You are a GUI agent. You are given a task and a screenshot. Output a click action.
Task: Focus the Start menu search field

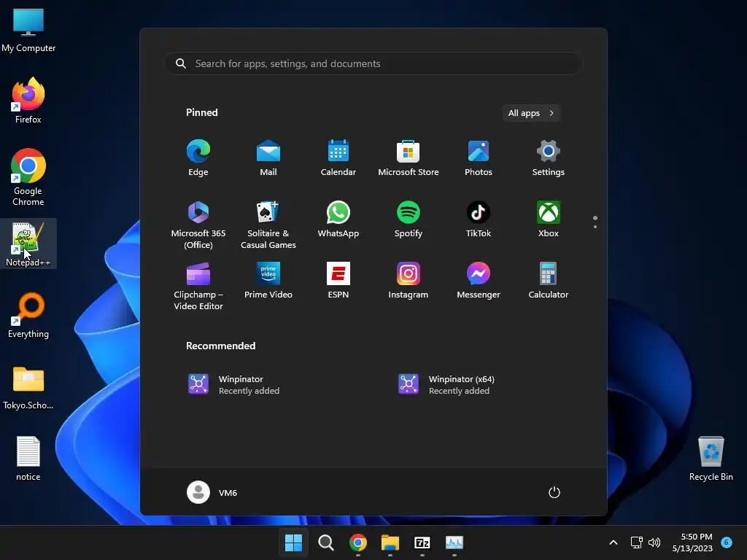pos(373,63)
